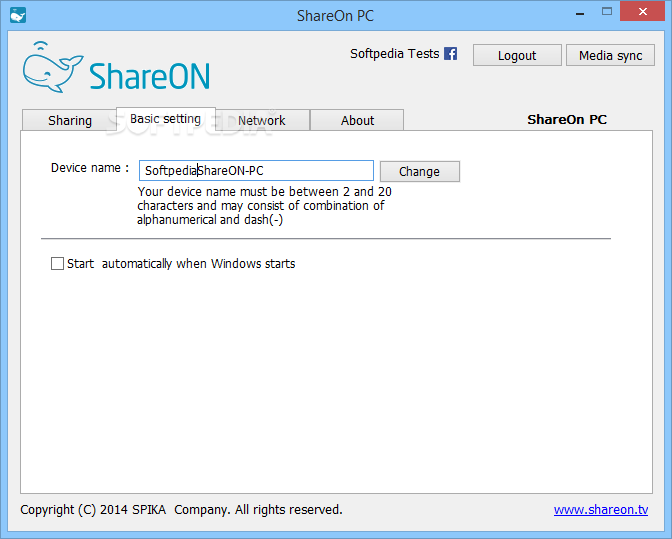
Task: Click the Change button
Action: coord(420,171)
